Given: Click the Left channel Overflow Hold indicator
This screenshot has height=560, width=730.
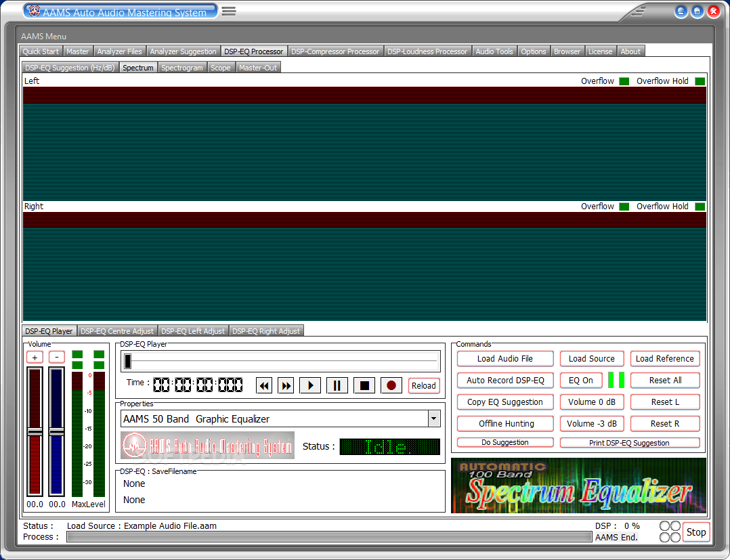Looking at the screenshot, I should click(x=700, y=81).
